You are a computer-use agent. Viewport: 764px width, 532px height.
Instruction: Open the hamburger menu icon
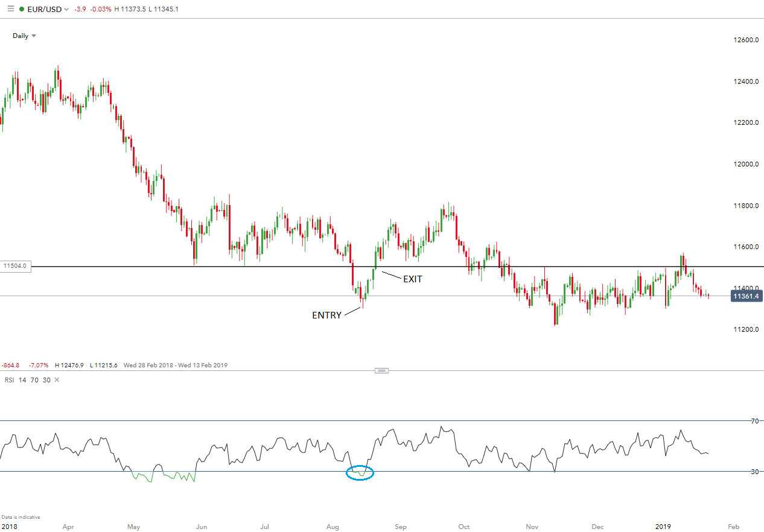coord(10,9)
